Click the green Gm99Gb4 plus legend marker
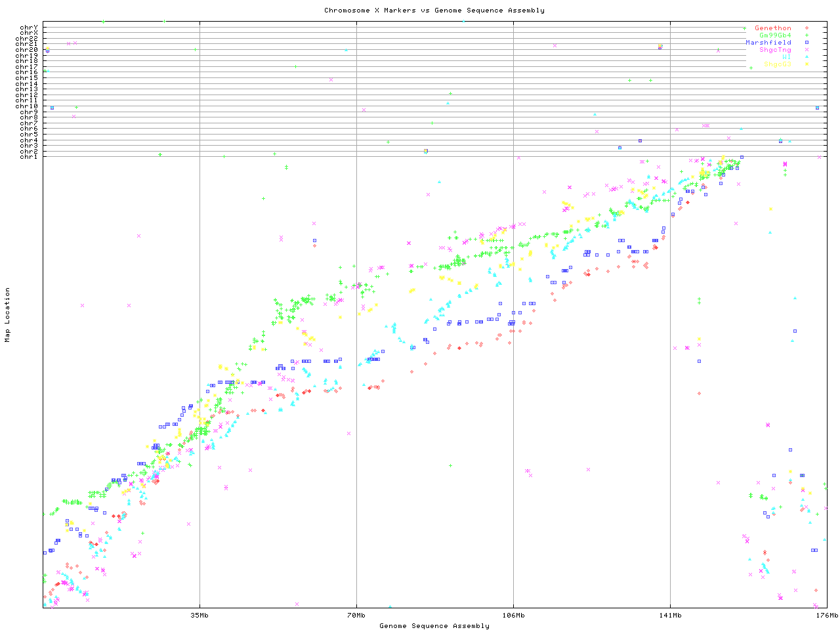Viewport: 840px width, 630px height. click(x=807, y=35)
